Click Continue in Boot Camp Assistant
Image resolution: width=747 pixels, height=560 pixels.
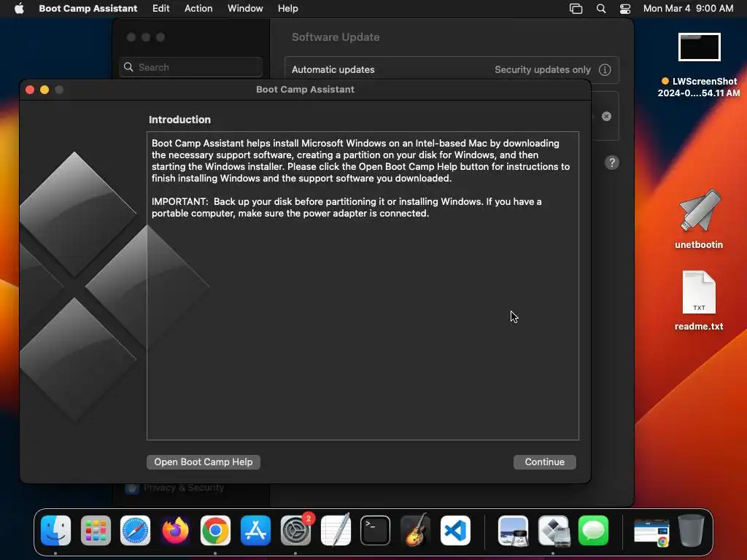(x=544, y=462)
